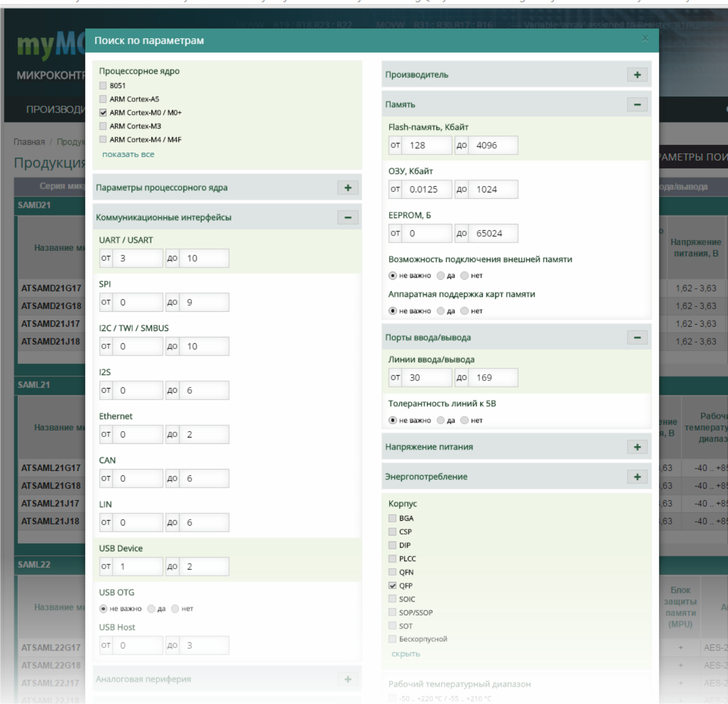Click Ethernet до field with 2

(204, 434)
